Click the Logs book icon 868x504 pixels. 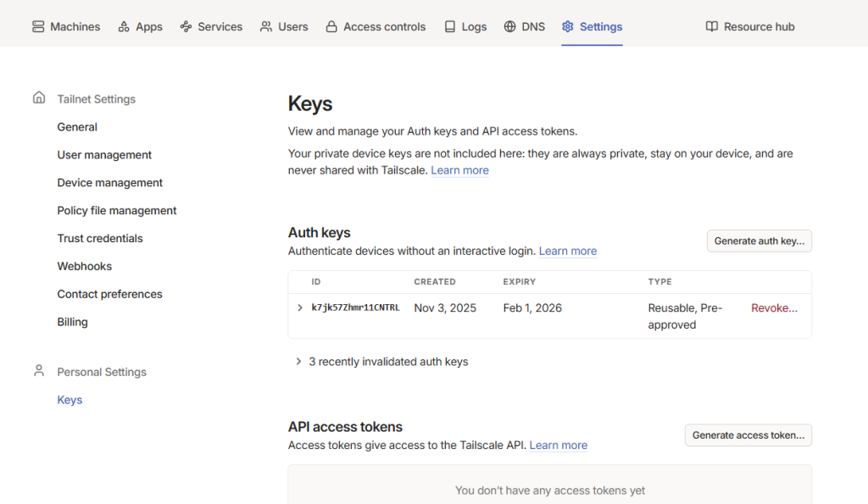pos(450,27)
